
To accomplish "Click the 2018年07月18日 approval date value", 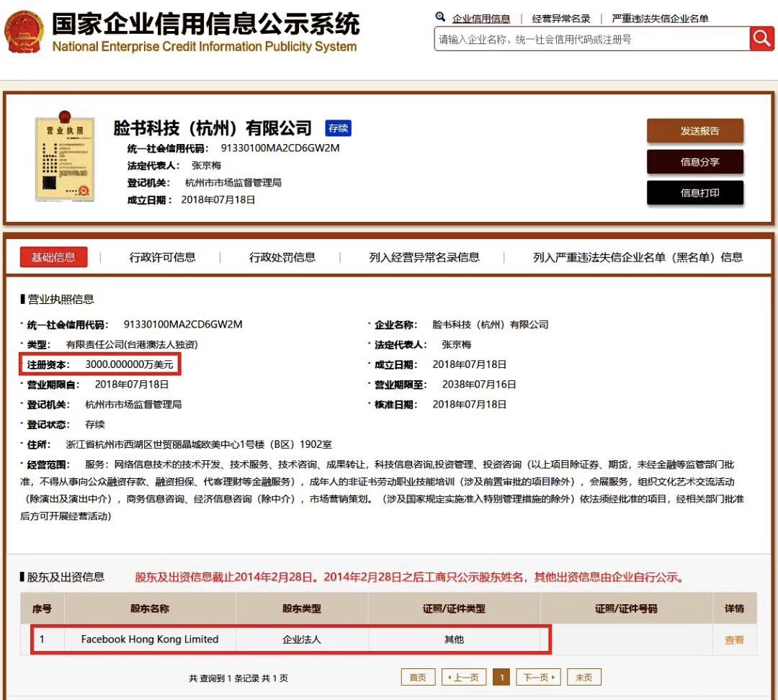I will coord(469,404).
